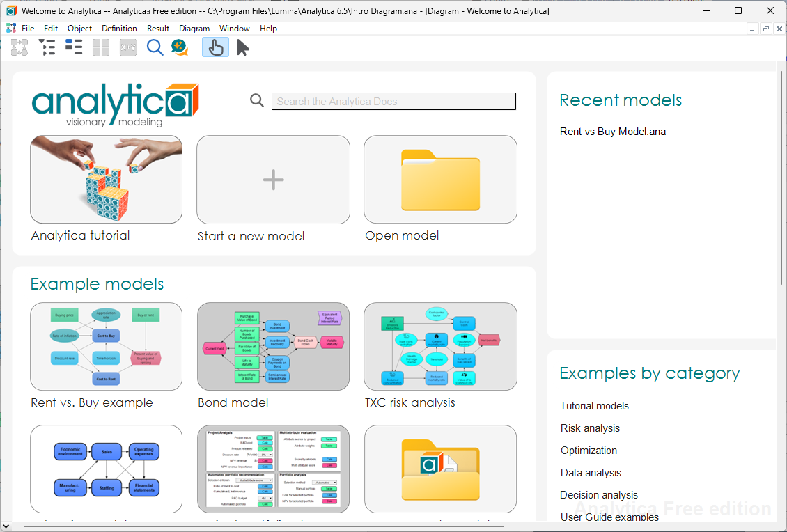Open Rent vs Buy Model.ana recent model

[x=612, y=132]
